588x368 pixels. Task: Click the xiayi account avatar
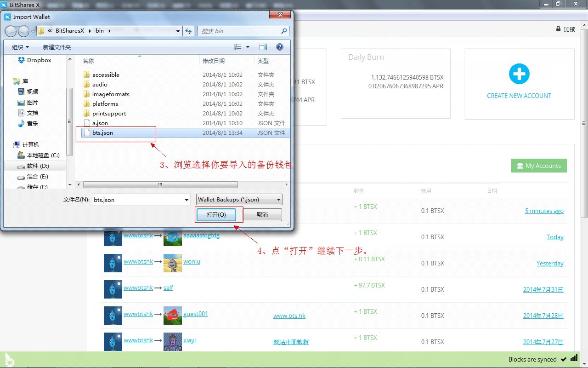pyautogui.click(x=173, y=342)
